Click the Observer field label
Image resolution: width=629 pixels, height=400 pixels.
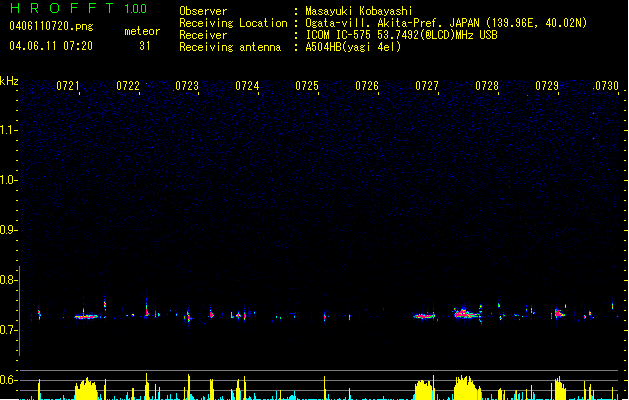point(203,11)
